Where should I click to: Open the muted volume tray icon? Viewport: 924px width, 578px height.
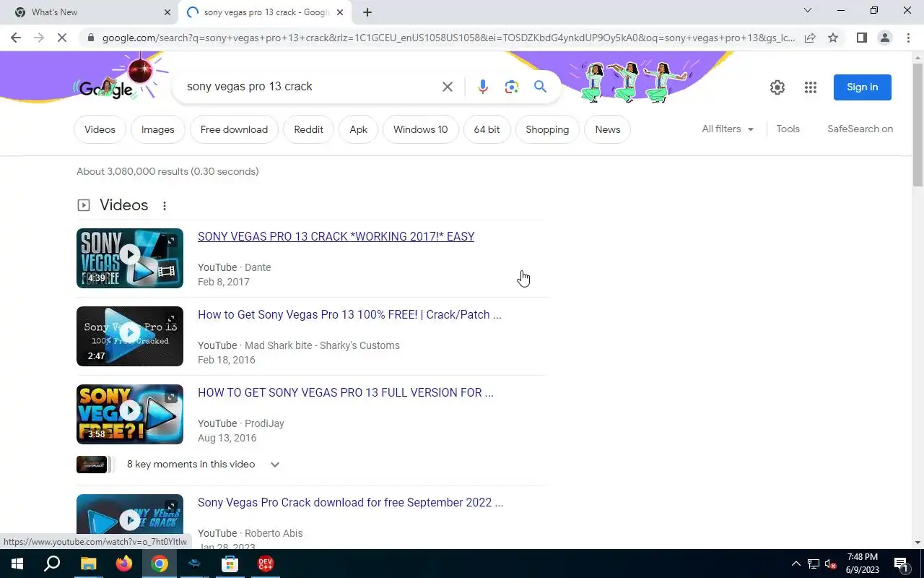click(831, 564)
